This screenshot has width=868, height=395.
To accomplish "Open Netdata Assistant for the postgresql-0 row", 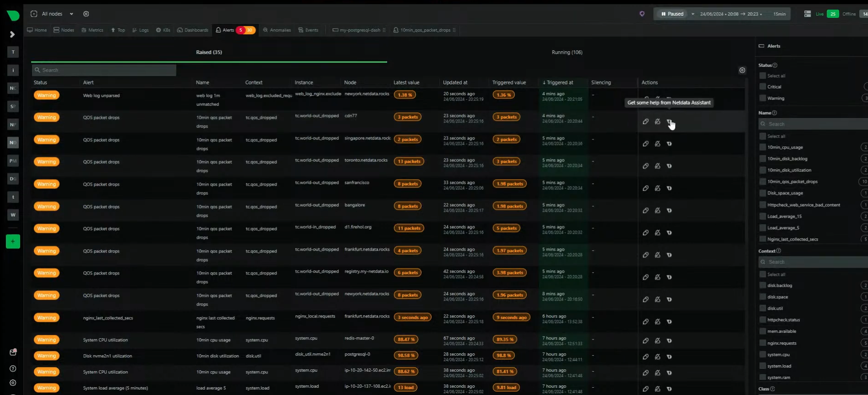I will (669, 357).
